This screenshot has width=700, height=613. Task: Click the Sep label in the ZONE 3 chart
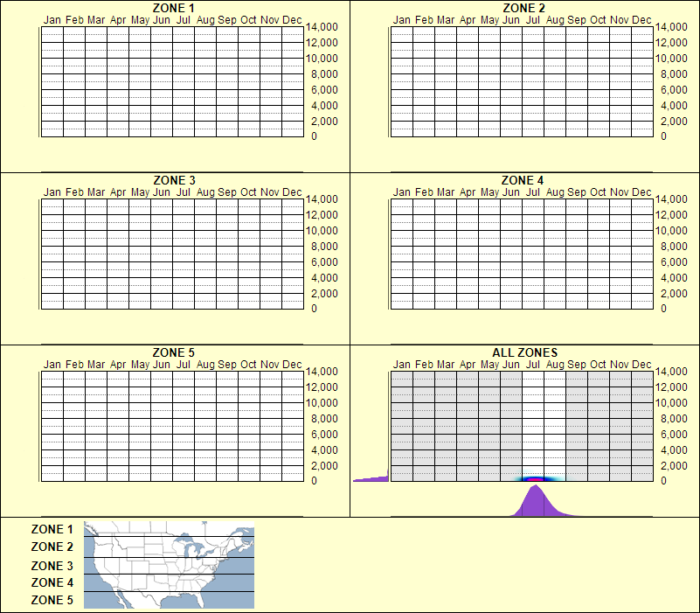227,192
